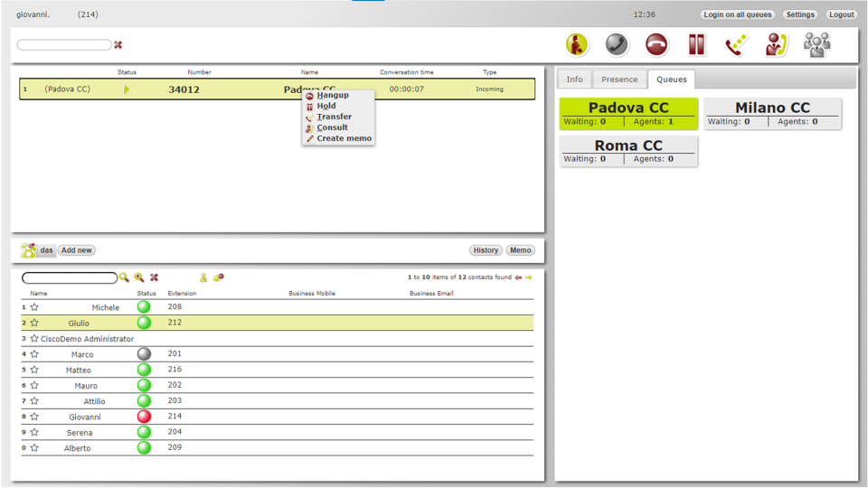The height and width of the screenshot is (488, 868).
Task: Click Serena's green presence status indicator
Action: coord(144,432)
